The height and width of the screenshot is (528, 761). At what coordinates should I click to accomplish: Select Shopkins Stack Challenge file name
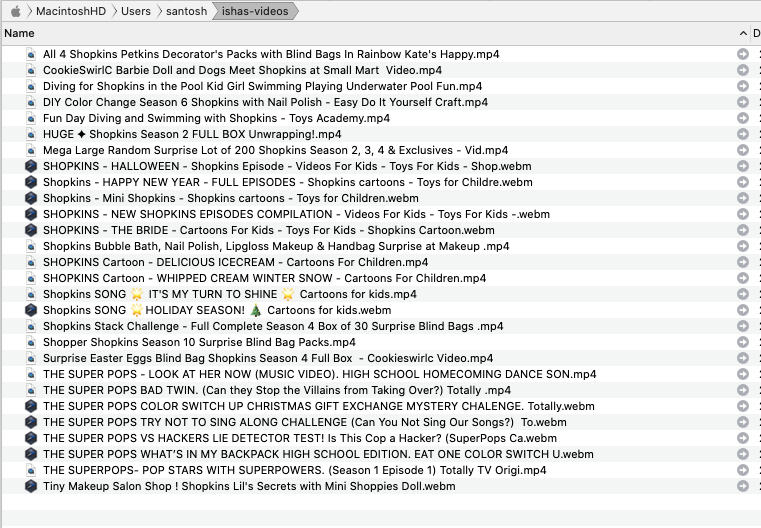[273, 327]
